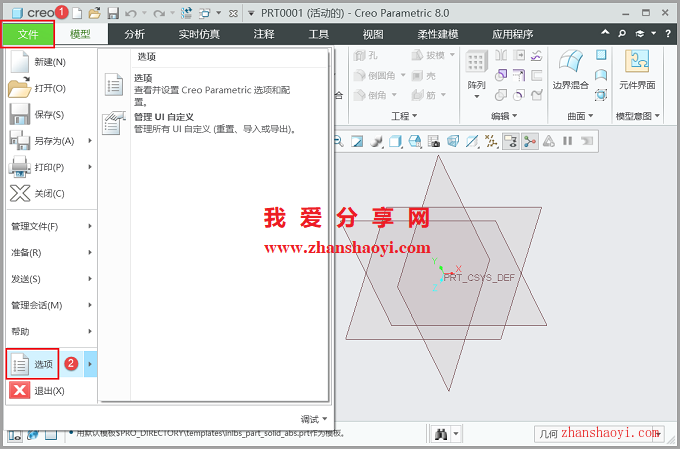The image size is (680, 449).
Task: Expand the 阵列 dropdown arrow
Action: click(x=477, y=96)
